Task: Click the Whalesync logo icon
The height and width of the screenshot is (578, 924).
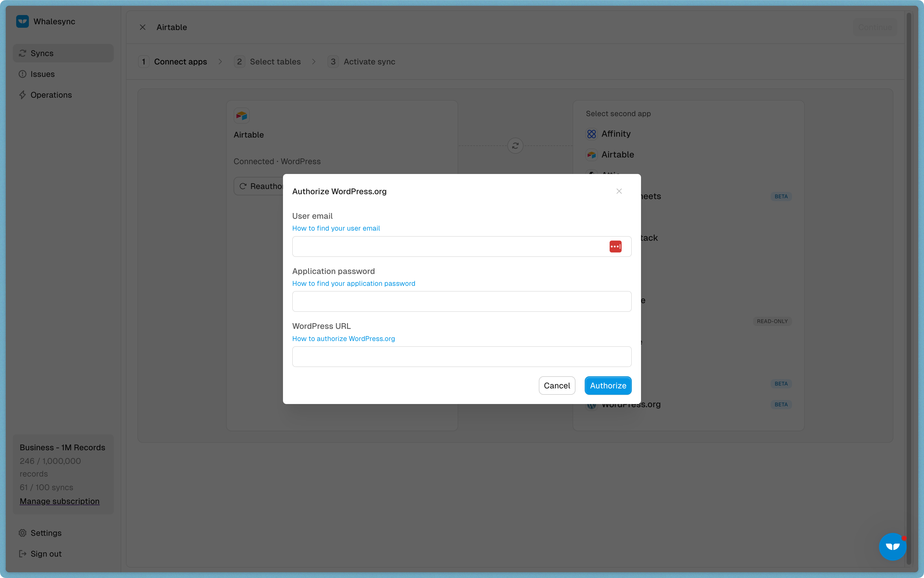Action: 23,21
